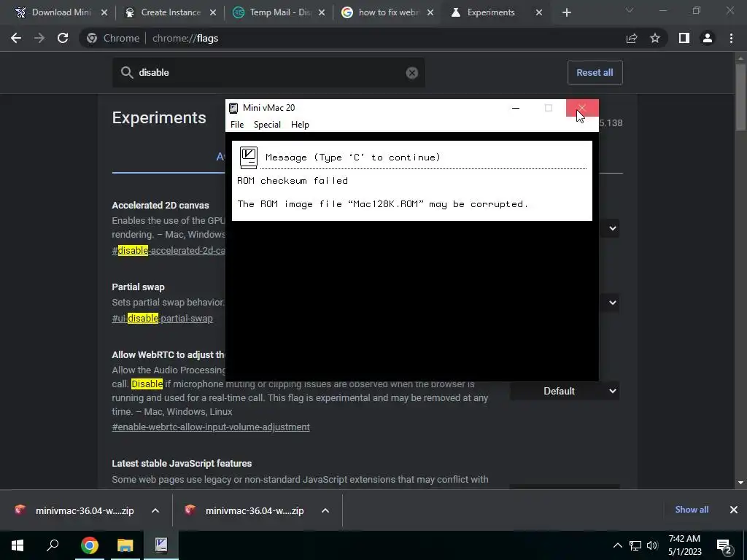Screen dimensions: 747x560
Task: Open File Explorer from the taskbar
Action: [125, 545]
